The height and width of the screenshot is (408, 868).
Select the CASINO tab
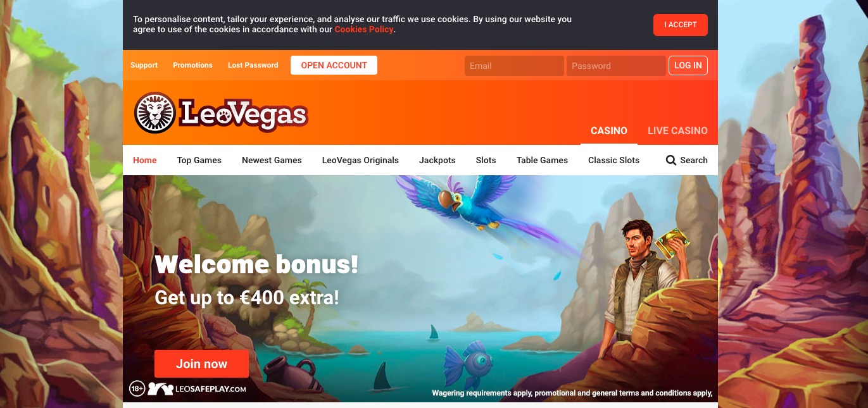609,130
